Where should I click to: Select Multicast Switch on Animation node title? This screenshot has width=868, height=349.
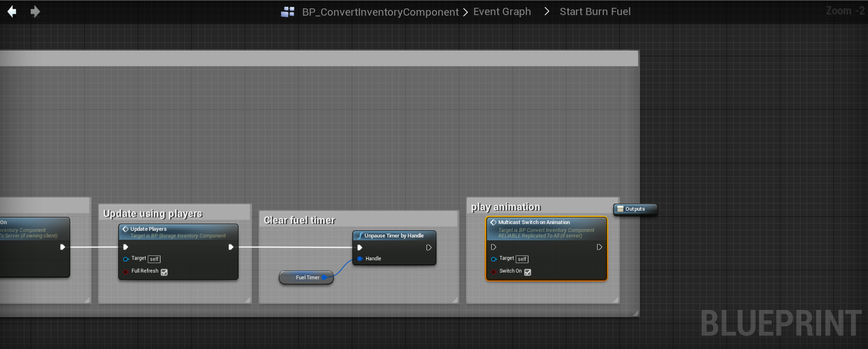click(534, 222)
